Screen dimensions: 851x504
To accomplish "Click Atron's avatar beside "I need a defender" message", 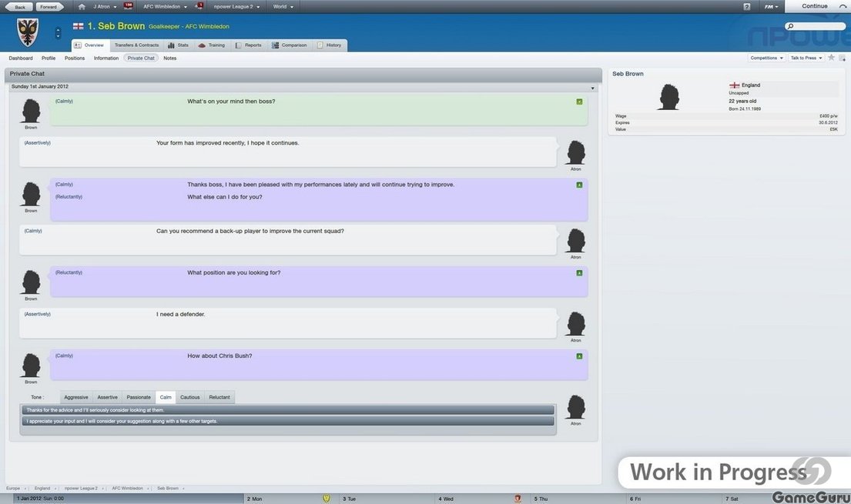I will 576,324.
